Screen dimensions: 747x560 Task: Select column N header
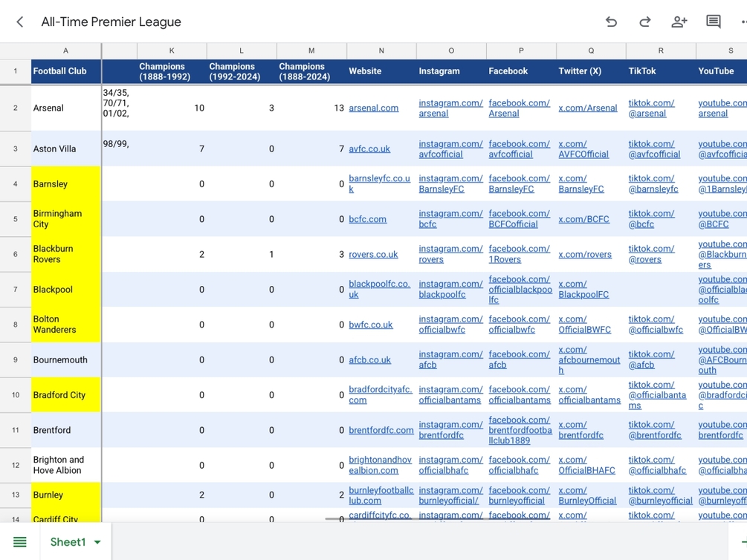click(381, 51)
